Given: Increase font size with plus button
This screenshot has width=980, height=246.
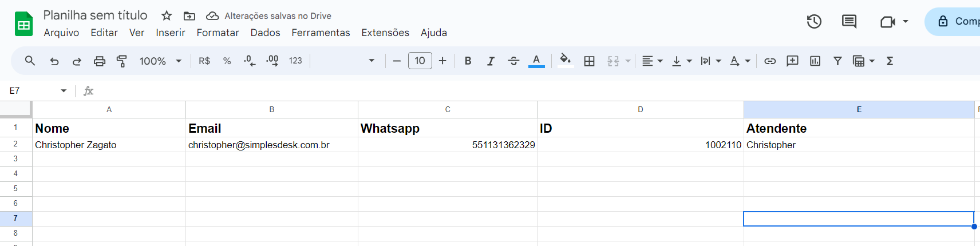Looking at the screenshot, I should (x=442, y=61).
